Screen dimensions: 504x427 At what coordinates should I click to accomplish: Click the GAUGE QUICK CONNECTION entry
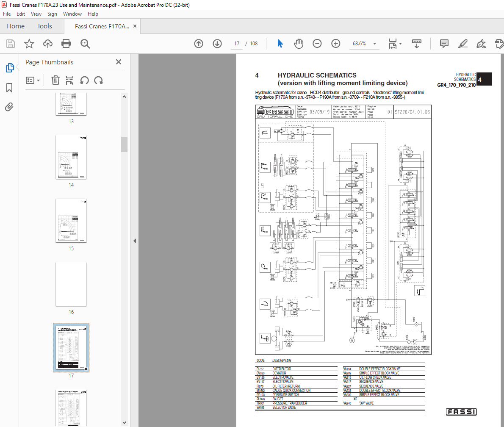[291, 390]
